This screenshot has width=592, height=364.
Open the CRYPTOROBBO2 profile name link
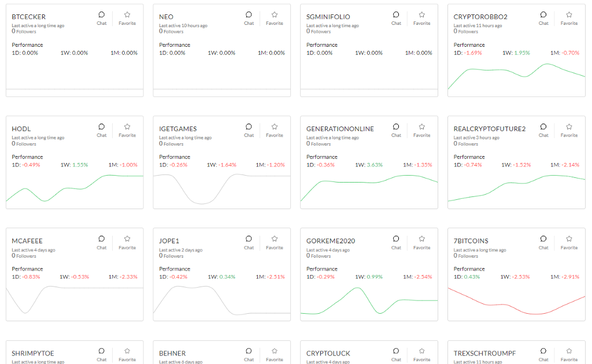point(480,17)
